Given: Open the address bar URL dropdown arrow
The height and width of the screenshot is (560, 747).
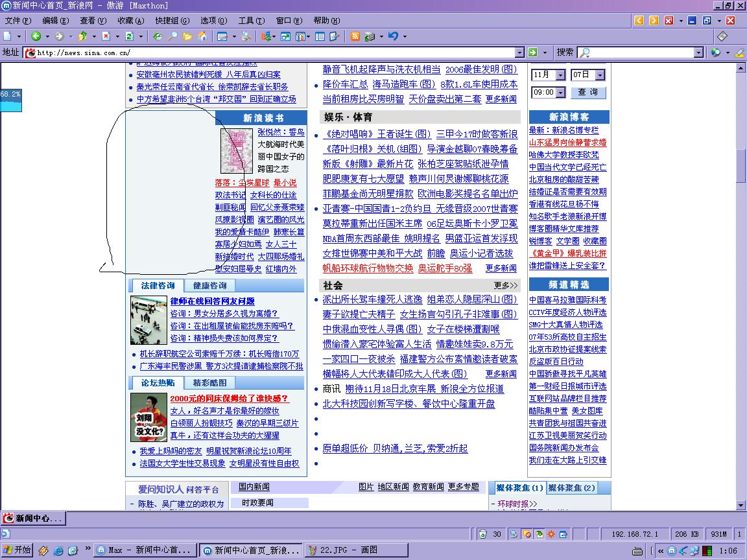Looking at the screenshot, I should [x=520, y=52].
